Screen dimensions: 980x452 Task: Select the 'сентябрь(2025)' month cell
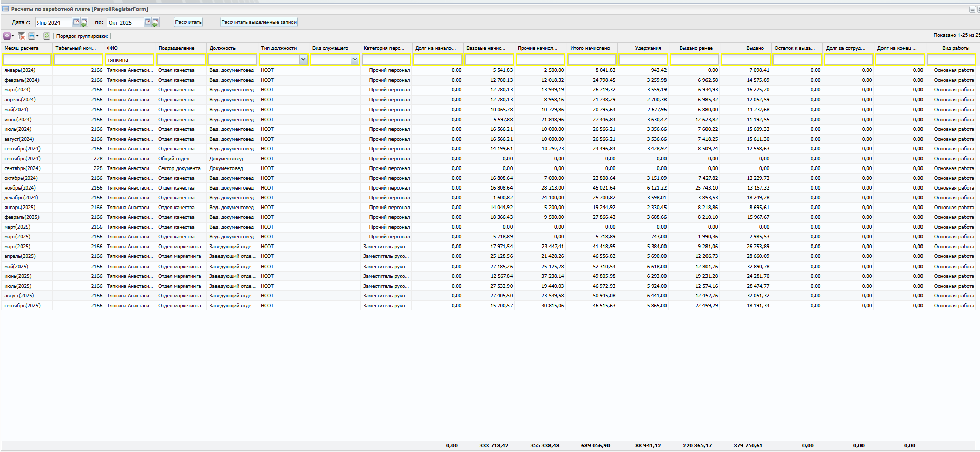point(27,306)
